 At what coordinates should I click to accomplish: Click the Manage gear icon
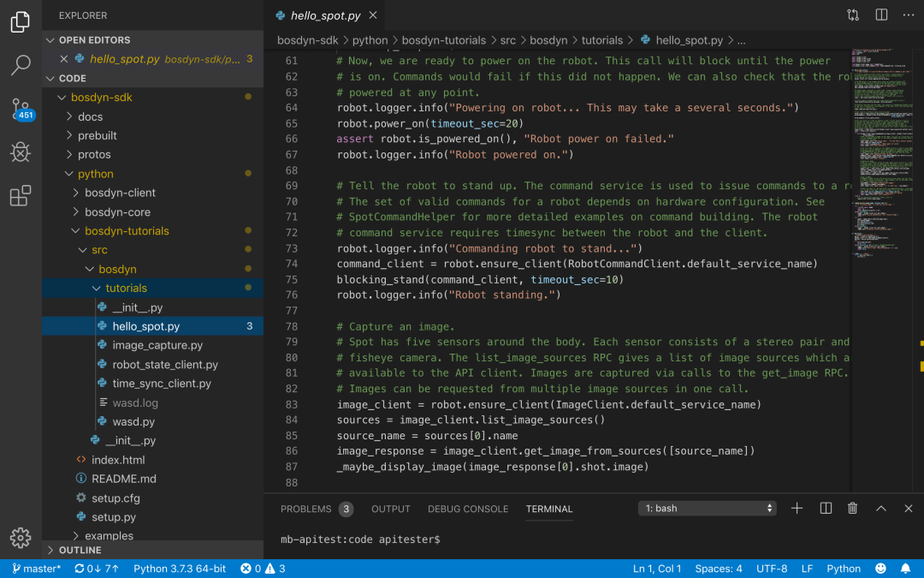coord(21,537)
